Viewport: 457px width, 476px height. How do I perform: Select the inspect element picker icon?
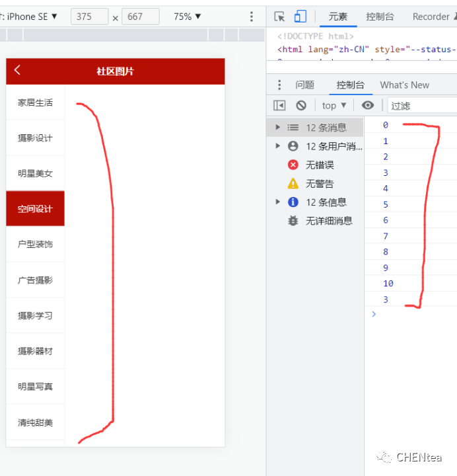pos(279,17)
